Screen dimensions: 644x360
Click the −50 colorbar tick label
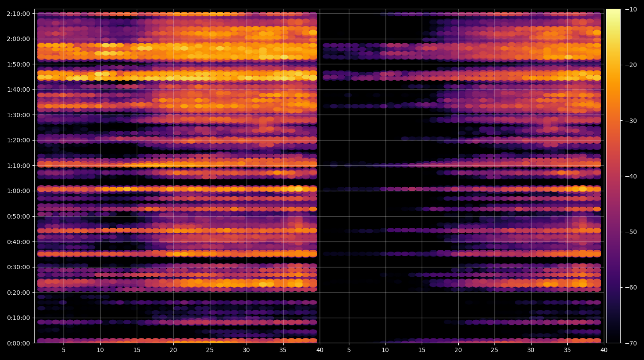(x=631, y=232)
